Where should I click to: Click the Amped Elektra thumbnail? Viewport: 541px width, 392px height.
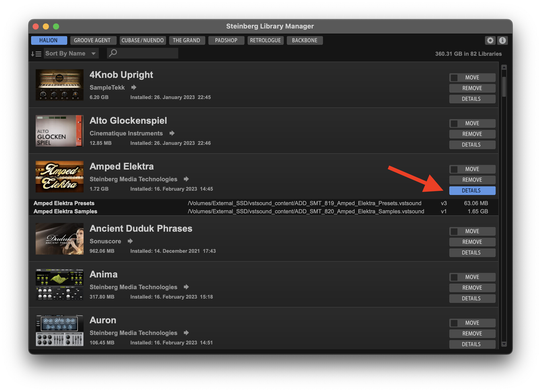point(59,176)
